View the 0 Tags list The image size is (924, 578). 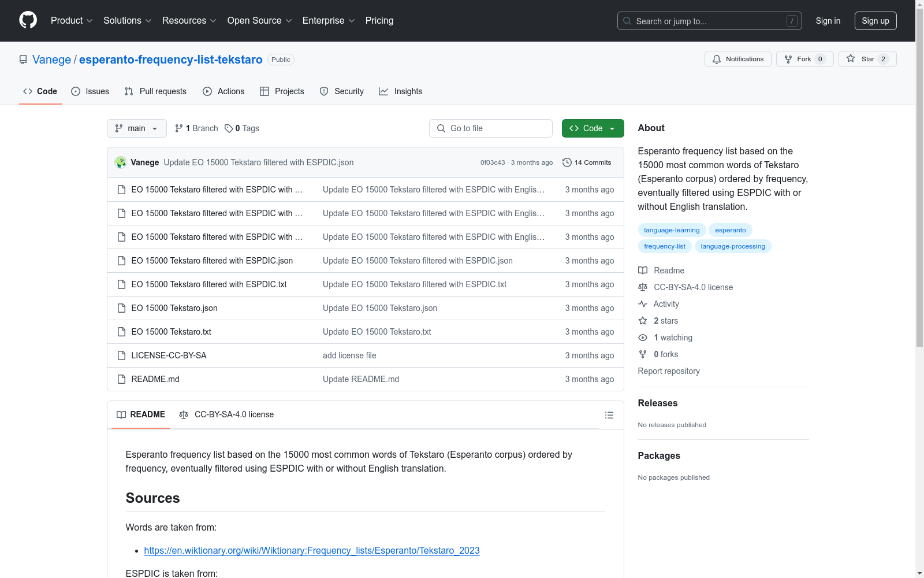(242, 128)
